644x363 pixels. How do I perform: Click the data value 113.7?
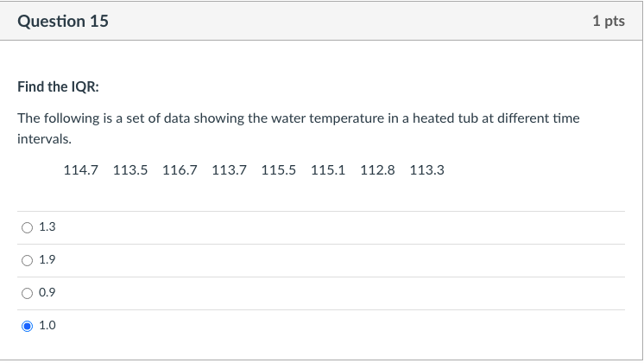click(229, 170)
